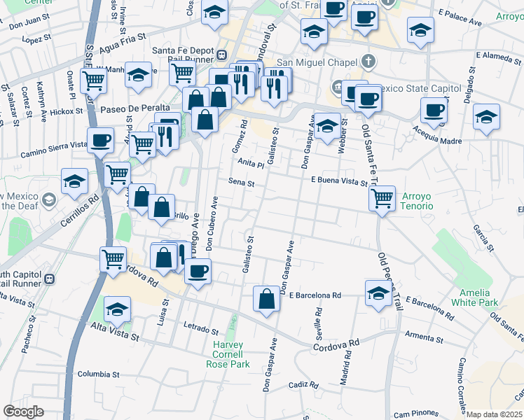The width and height of the screenshot is (524, 420).
Task: Click the Letrado St label
Action: 201,328
